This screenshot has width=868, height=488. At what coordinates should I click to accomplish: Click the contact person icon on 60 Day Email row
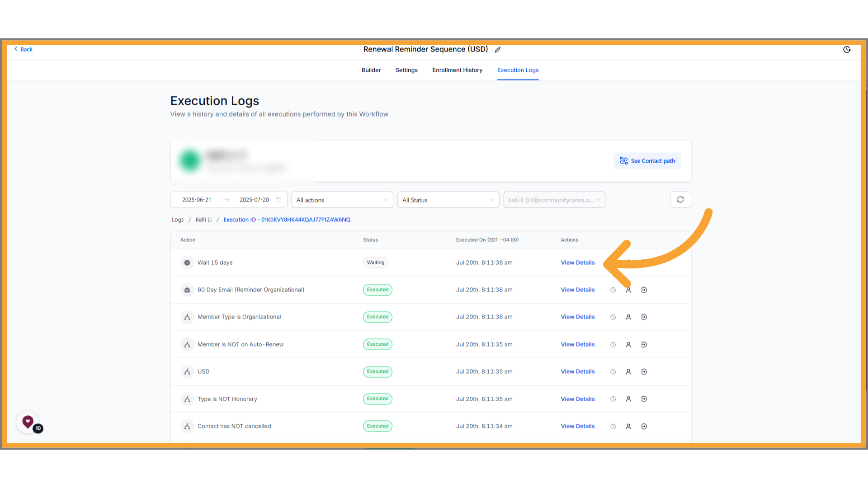628,290
